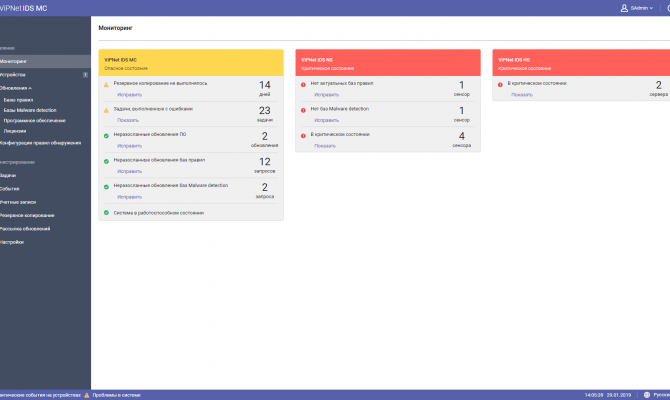The height and width of the screenshot is (400, 670).
Task: Open Учетные записи in the sidebar
Action: coord(18,202)
